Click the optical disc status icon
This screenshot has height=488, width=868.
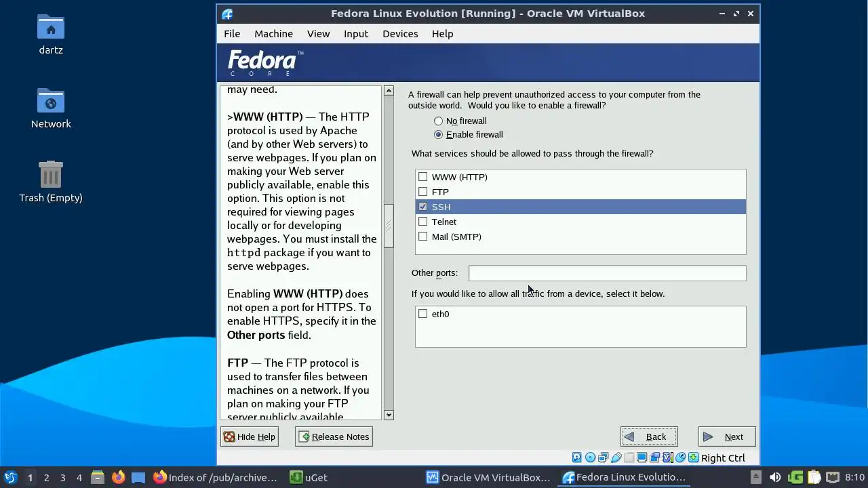coord(590,457)
